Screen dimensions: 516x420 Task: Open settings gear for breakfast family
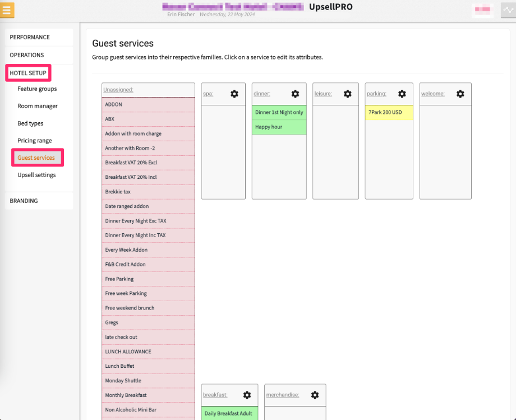(x=247, y=395)
